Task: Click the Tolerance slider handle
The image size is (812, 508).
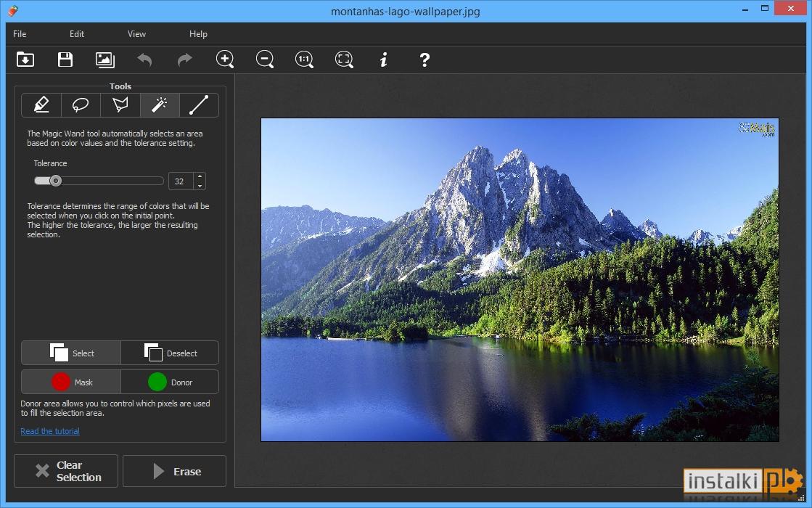Action: (55, 181)
